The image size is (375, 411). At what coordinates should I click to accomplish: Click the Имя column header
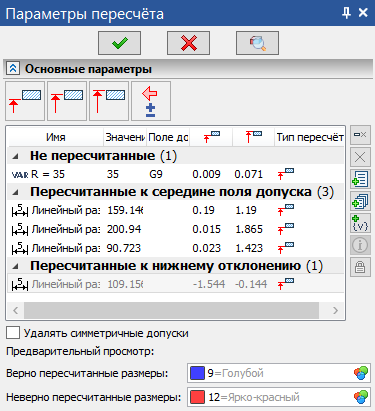point(55,137)
